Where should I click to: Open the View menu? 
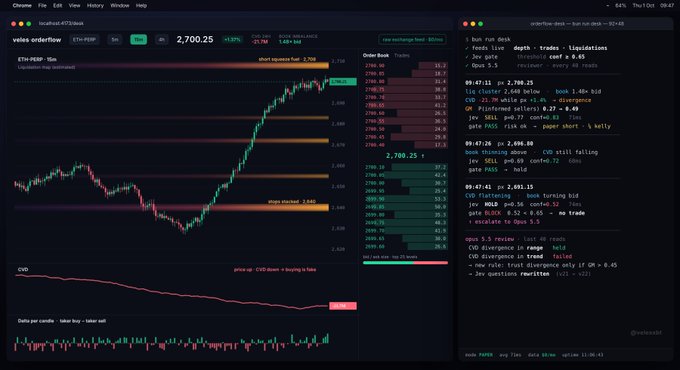[75, 6]
